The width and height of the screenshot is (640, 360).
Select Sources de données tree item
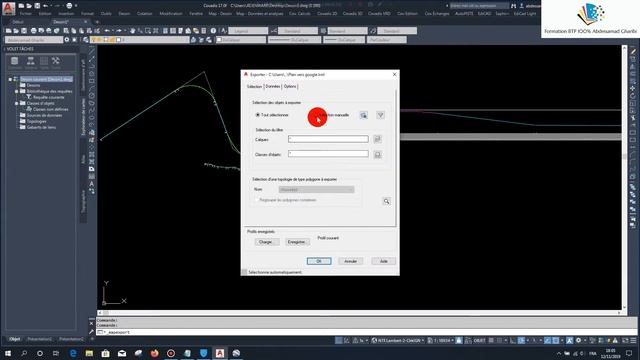[x=44, y=116]
